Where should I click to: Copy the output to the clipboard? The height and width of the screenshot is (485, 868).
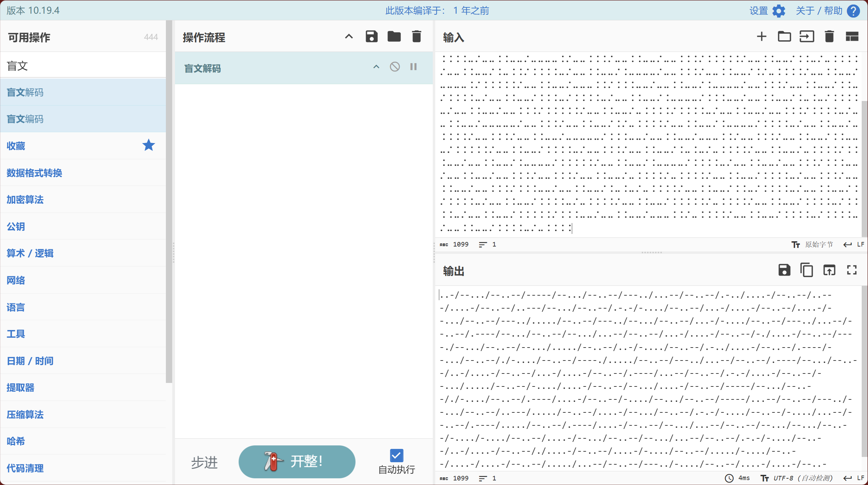click(807, 270)
